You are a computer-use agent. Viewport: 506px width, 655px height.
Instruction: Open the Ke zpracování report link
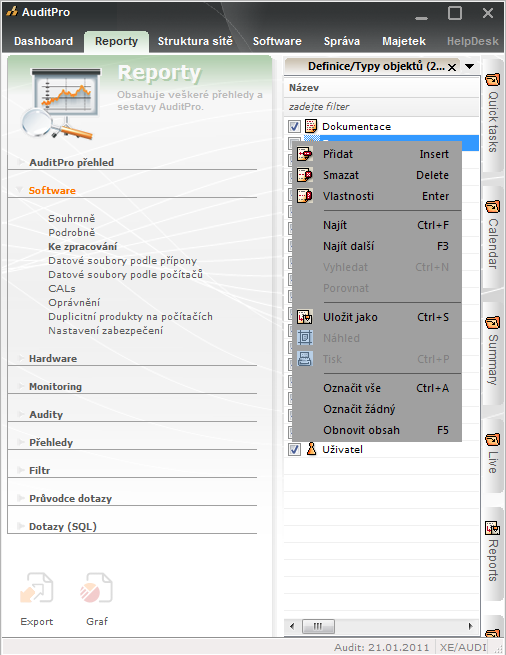coord(83,246)
